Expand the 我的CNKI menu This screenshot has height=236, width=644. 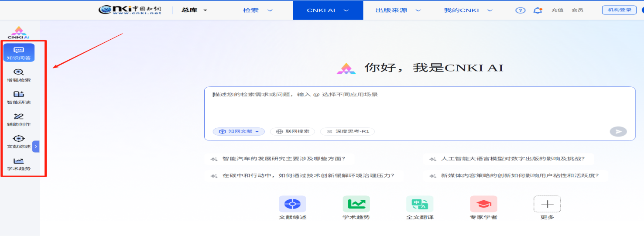(468, 10)
